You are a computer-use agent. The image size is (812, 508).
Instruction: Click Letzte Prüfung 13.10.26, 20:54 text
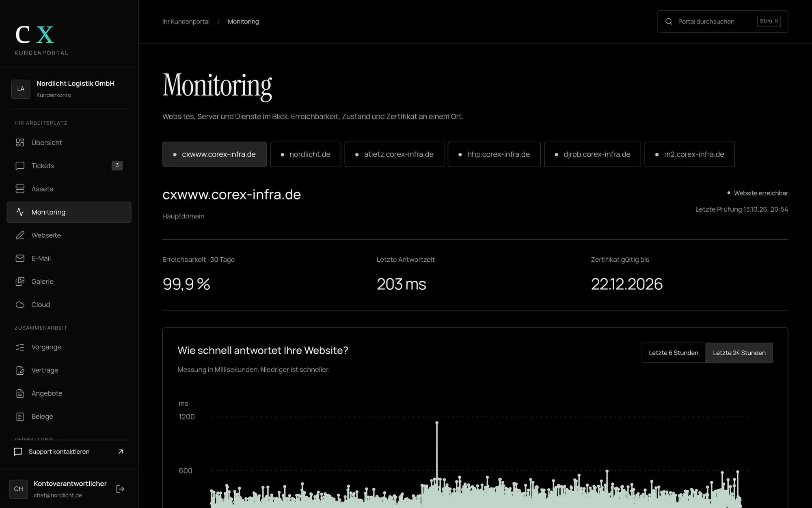tap(741, 209)
